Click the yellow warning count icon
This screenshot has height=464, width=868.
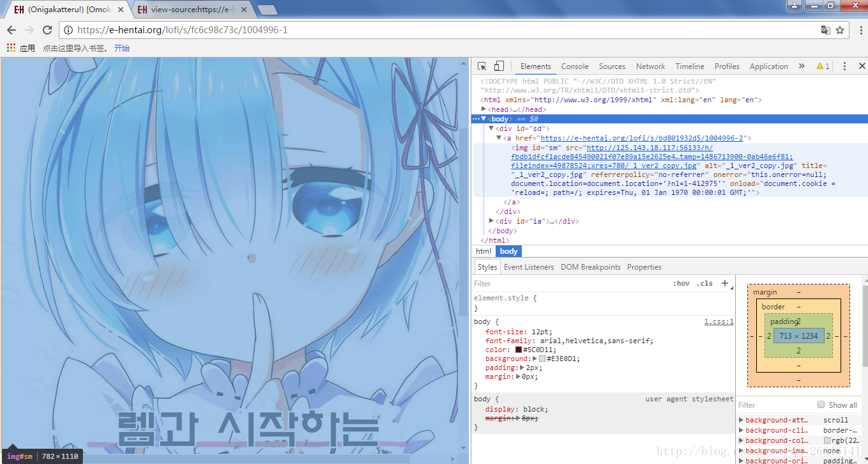823,66
